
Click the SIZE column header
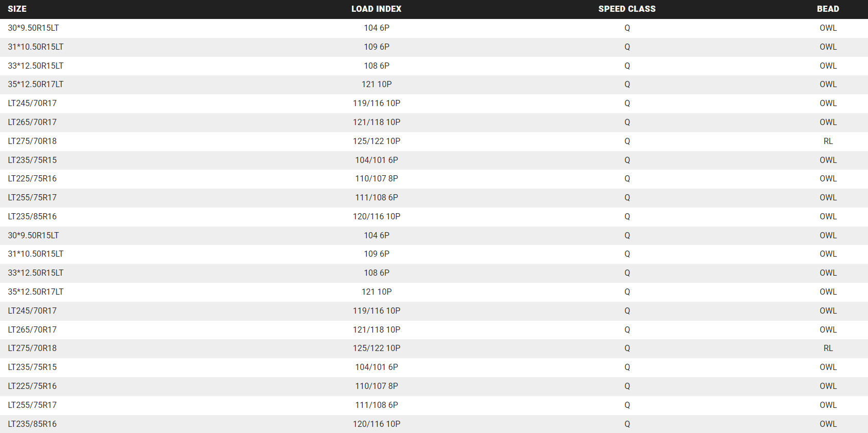point(17,9)
